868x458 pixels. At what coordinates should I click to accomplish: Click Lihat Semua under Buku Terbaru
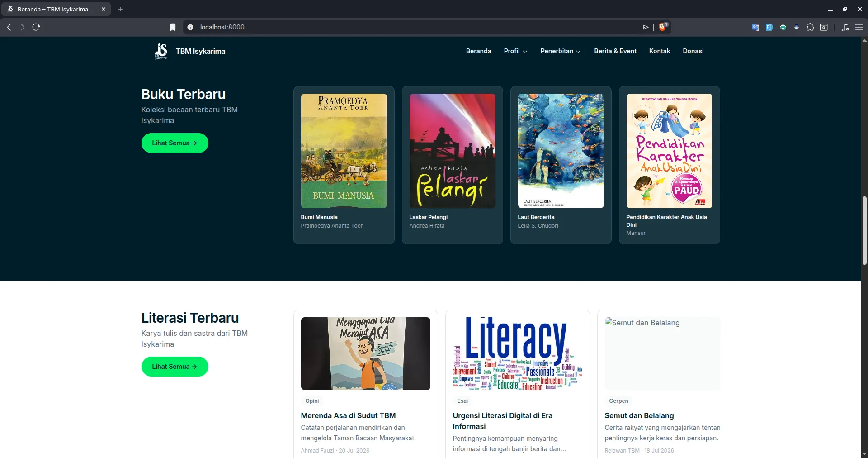tap(175, 143)
